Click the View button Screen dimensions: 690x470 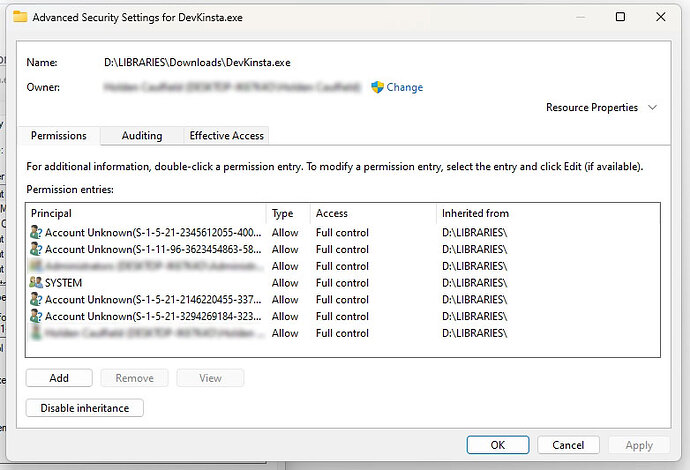pos(210,378)
